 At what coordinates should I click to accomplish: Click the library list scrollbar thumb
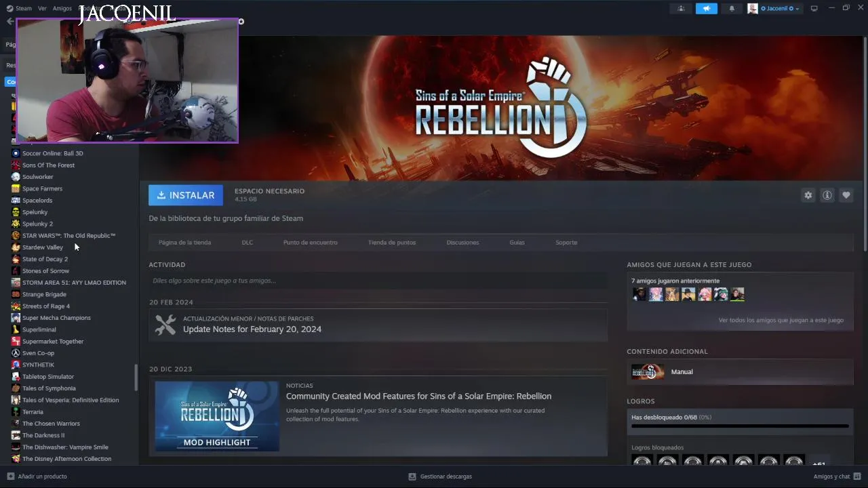[x=136, y=378]
